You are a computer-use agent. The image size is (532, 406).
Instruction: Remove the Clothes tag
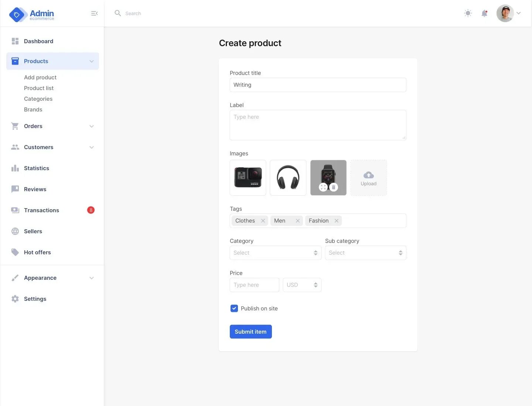(x=263, y=221)
